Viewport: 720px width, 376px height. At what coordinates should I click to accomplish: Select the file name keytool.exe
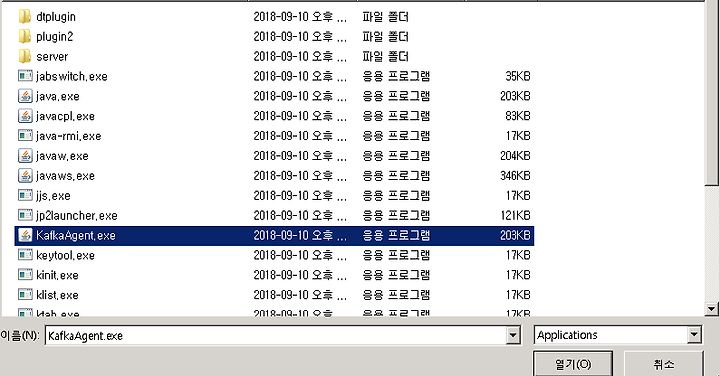point(65,255)
